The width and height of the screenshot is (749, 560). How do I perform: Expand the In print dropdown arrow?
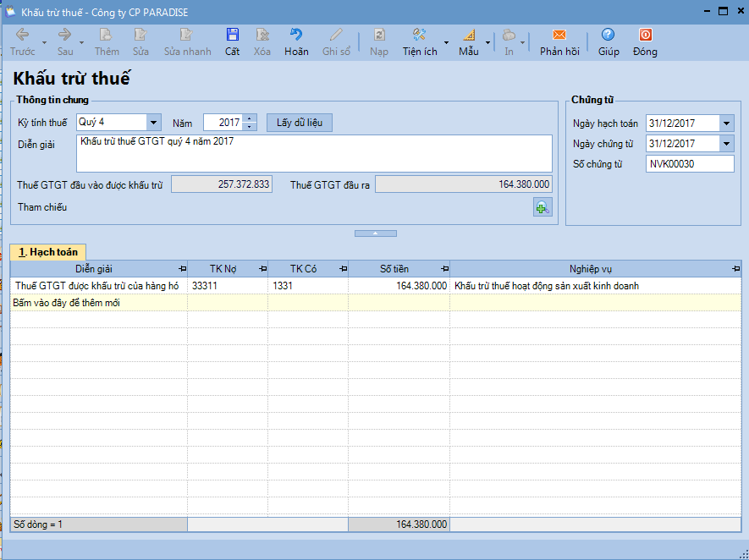point(522,42)
